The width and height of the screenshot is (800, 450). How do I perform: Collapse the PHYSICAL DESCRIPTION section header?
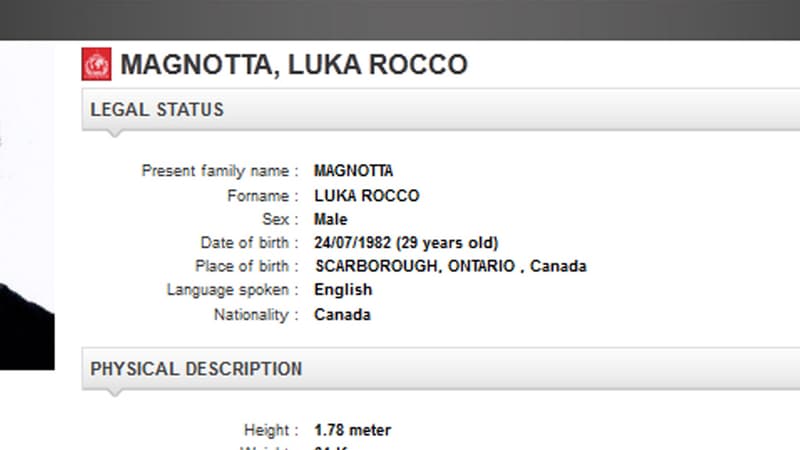click(x=441, y=368)
